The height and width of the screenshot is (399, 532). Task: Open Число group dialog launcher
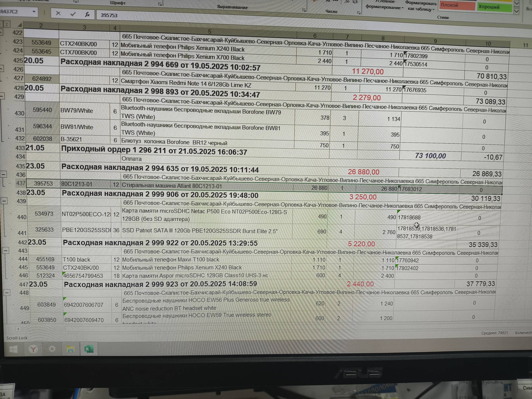pos(359,13)
